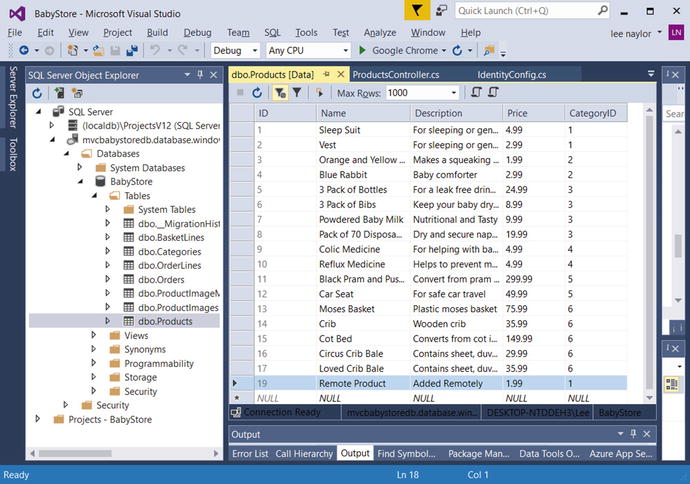The height and width of the screenshot is (484, 690).
Task: Select the Remote Product name cell
Action: point(363,383)
